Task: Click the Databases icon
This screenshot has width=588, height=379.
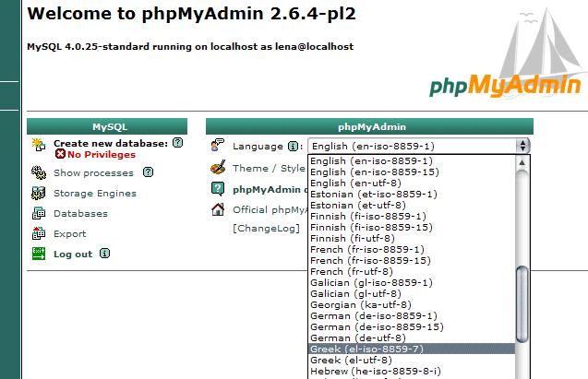Action: click(x=38, y=213)
